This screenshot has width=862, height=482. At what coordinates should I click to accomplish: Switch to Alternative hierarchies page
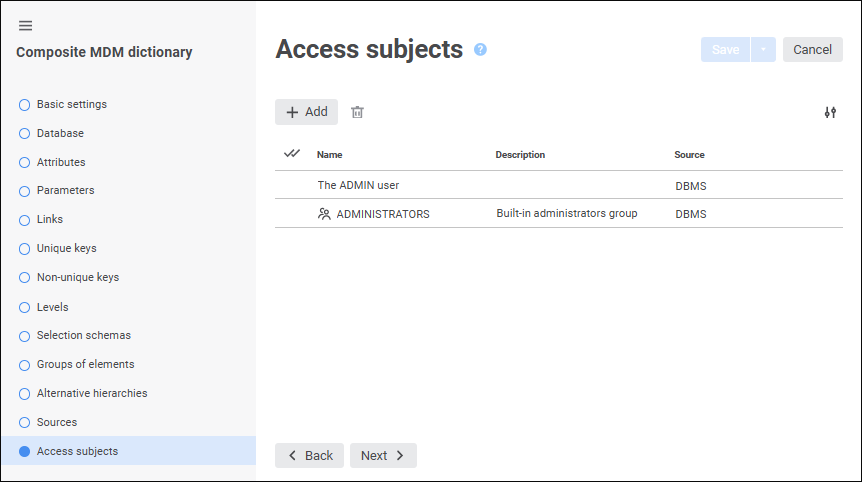[92, 393]
